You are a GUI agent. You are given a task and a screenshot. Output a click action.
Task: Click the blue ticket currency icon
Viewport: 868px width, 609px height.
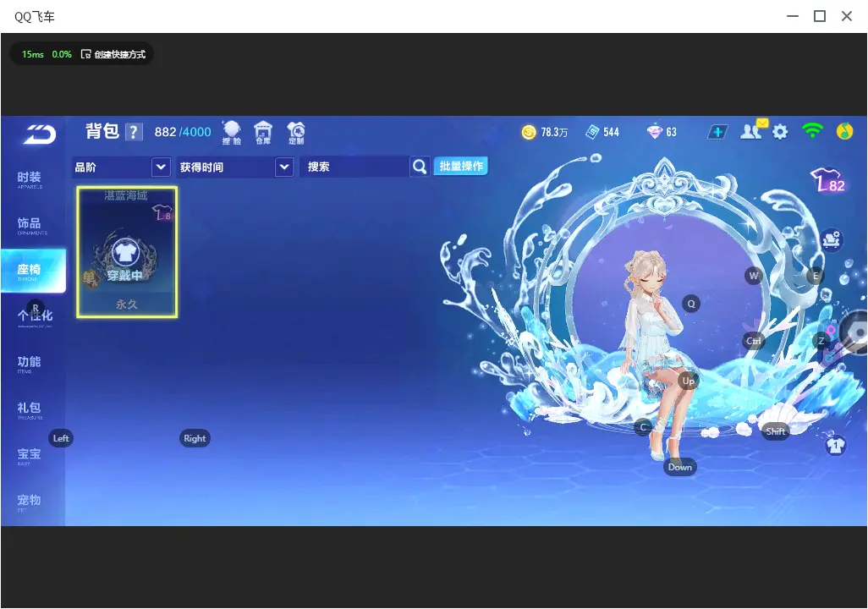pos(592,132)
